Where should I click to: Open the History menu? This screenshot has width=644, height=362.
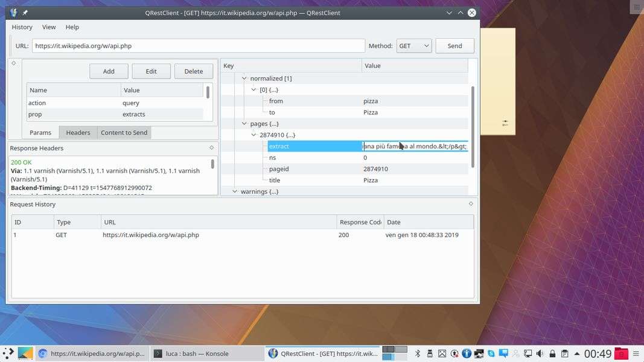coord(22,27)
